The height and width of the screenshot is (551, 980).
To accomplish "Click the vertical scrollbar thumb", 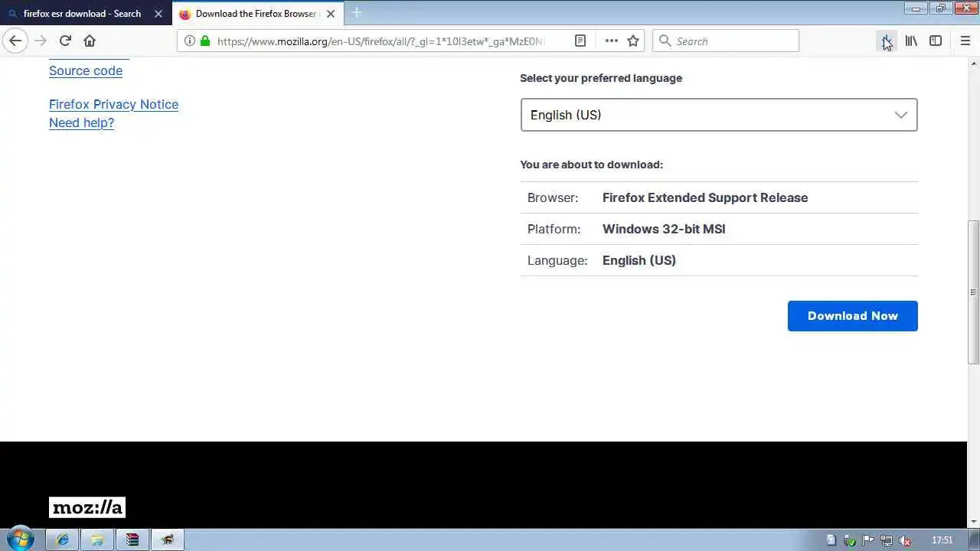I will 973,292.
